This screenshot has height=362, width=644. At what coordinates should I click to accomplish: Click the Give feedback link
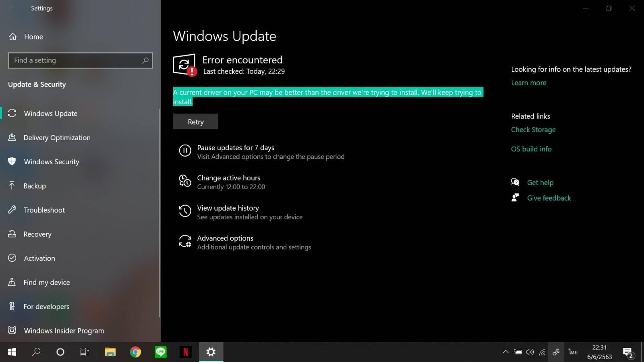pyautogui.click(x=549, y=198)
